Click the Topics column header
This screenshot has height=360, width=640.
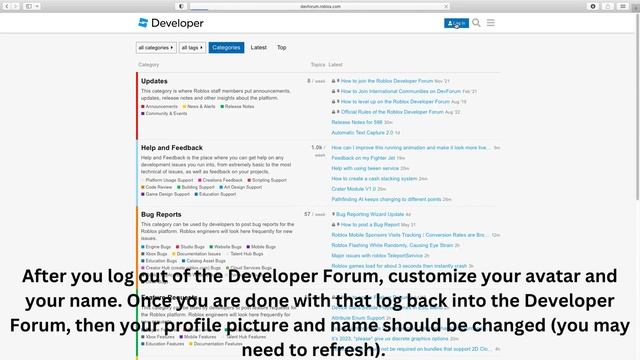(318, 64)
